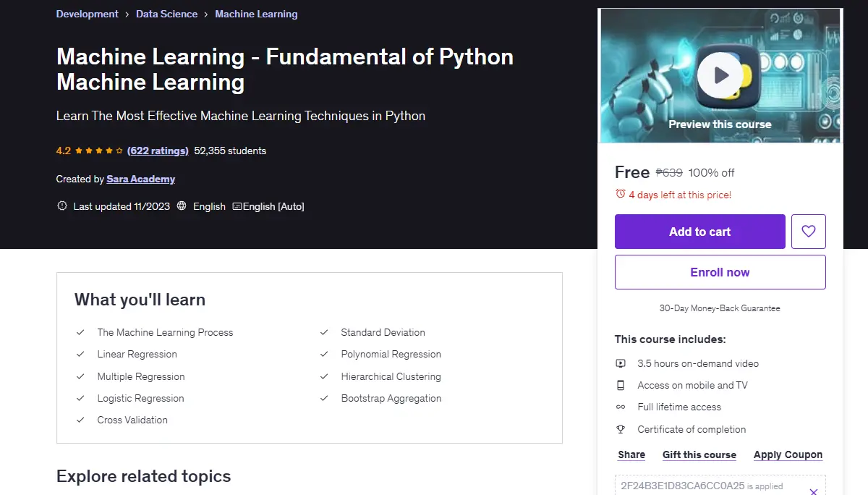This screenshot has height=495, width=868.
Task: Open the Machine Learning breadcrumb
Action: tap(256, 14)
